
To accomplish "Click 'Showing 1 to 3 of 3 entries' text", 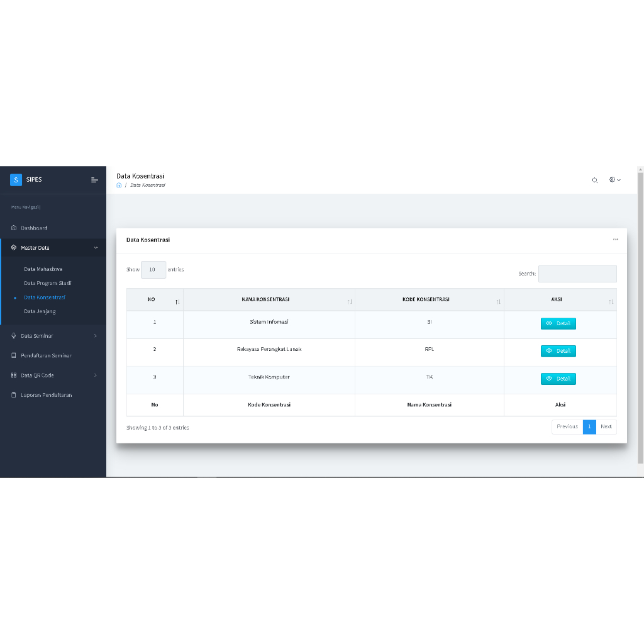I will click(x=158, y=428).
